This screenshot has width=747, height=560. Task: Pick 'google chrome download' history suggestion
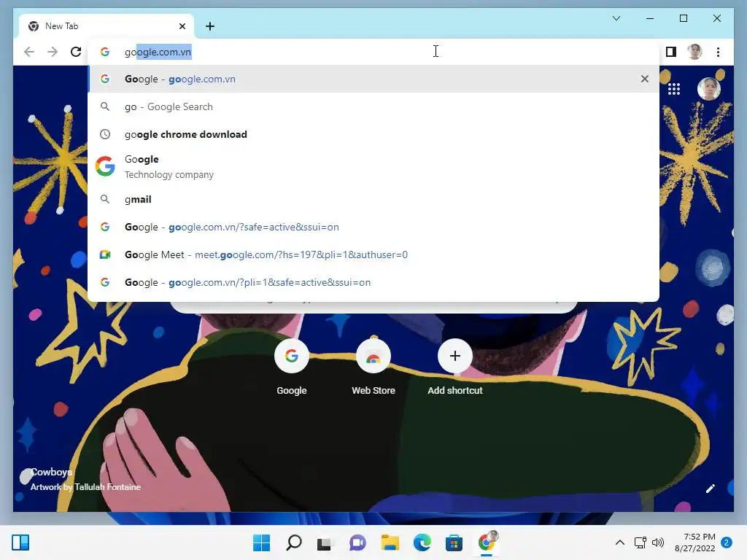coord(373,134)
